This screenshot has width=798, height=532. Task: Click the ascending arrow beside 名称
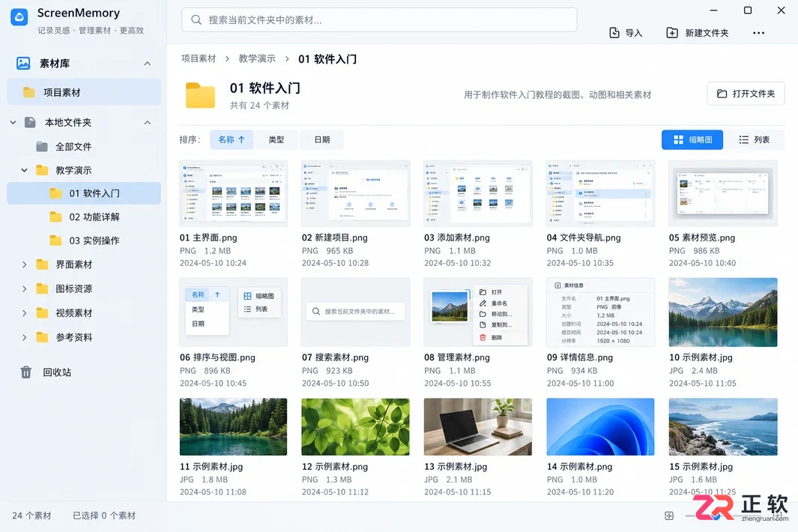(242, 139)
